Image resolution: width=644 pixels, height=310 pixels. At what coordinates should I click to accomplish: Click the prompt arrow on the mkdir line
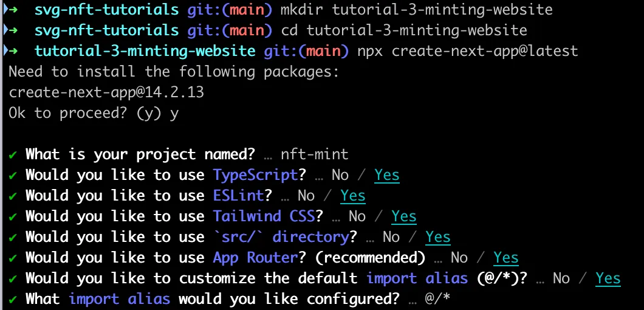13,10
